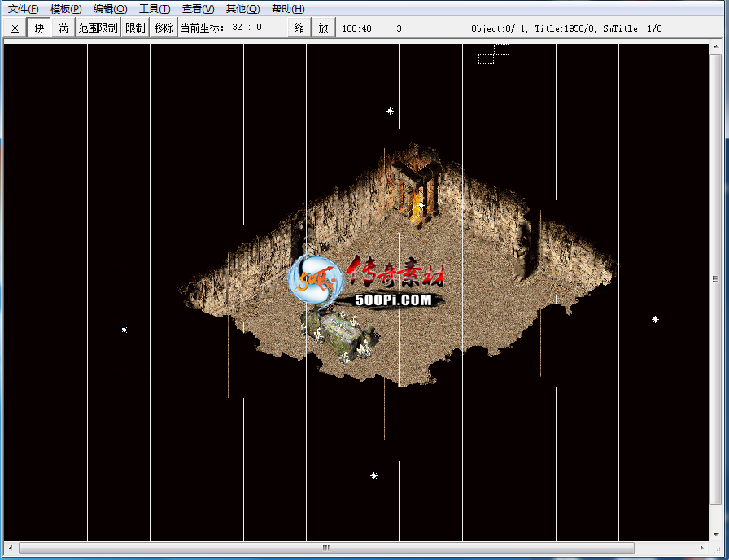Click the horizontal scrollbar left arrow
This screenshot has height=560, width=729.
pyautogui.click(x=11, y=548)
